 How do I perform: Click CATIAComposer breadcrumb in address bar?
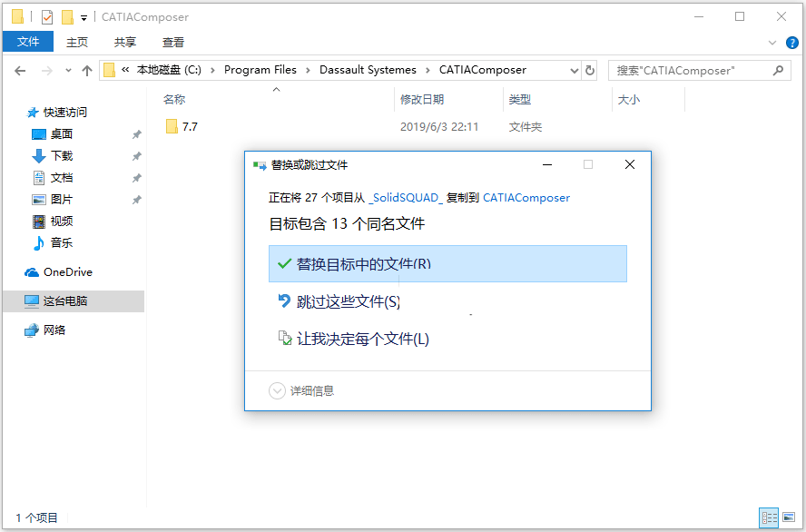point(482,70)
